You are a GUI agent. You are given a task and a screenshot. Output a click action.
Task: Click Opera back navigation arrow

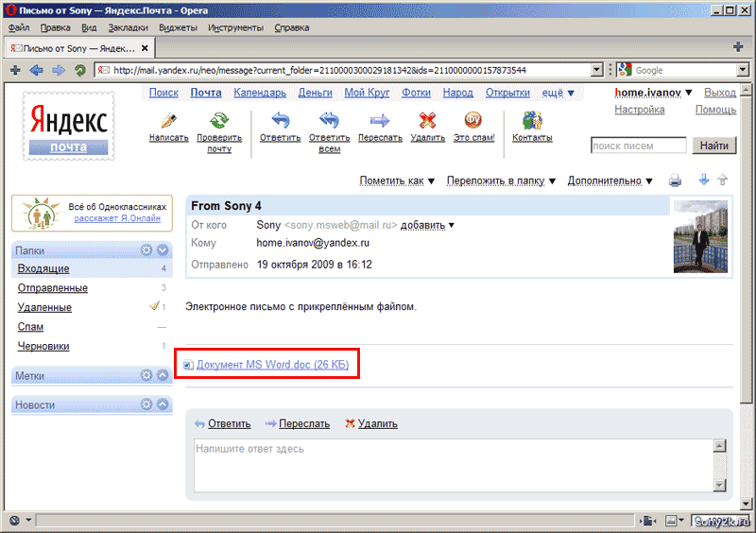(37, 71)
